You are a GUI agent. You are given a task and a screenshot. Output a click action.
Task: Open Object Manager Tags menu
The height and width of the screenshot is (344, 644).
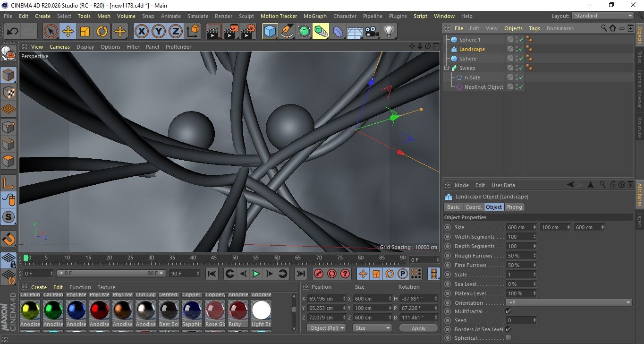pos(534,28)
